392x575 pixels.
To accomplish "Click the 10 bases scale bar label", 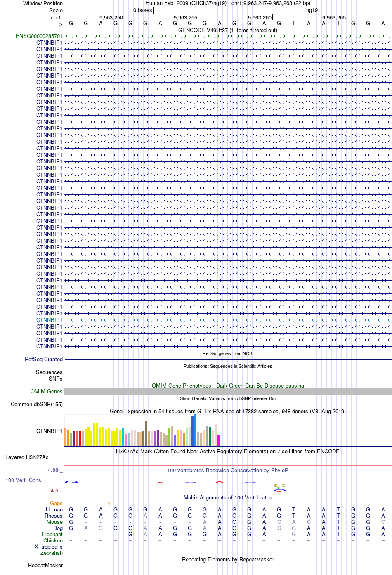I will tap(141, 10).
